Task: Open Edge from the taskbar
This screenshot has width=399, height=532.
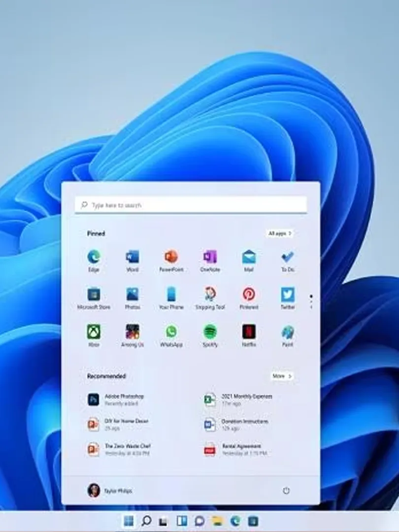Action: click(235, 521)
